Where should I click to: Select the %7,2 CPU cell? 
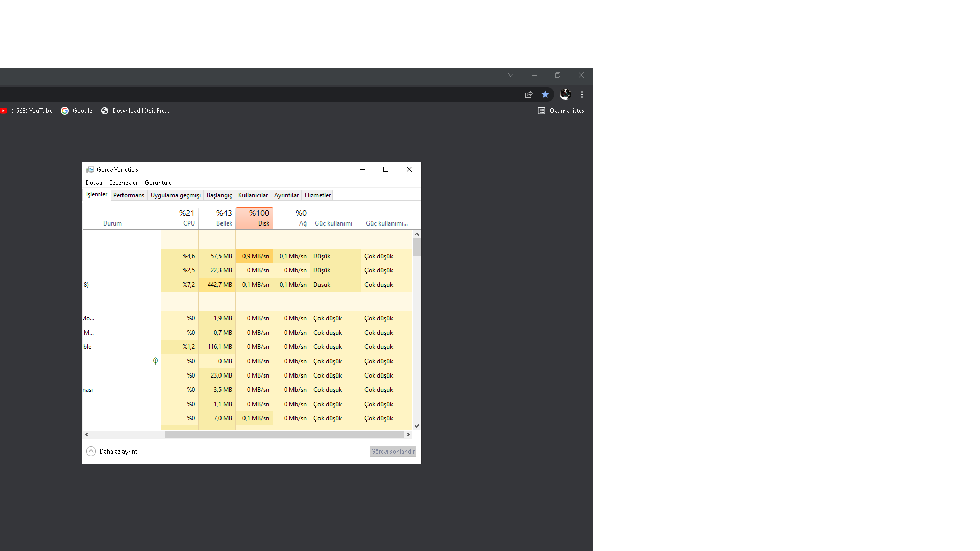tap(180, 285)
